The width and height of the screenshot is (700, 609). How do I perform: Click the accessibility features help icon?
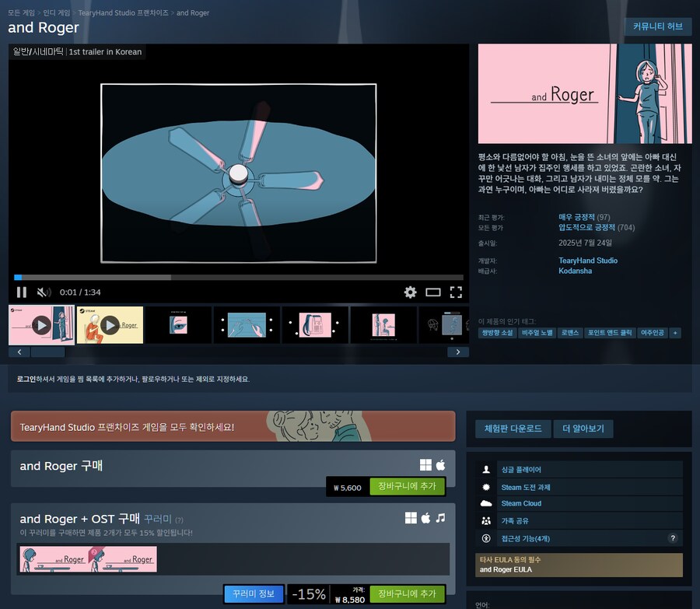pos(673,538)
